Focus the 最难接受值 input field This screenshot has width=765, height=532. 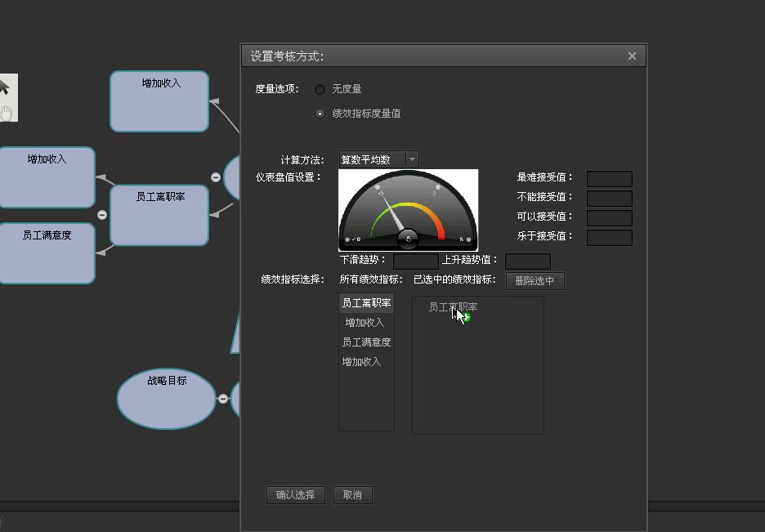610,178
